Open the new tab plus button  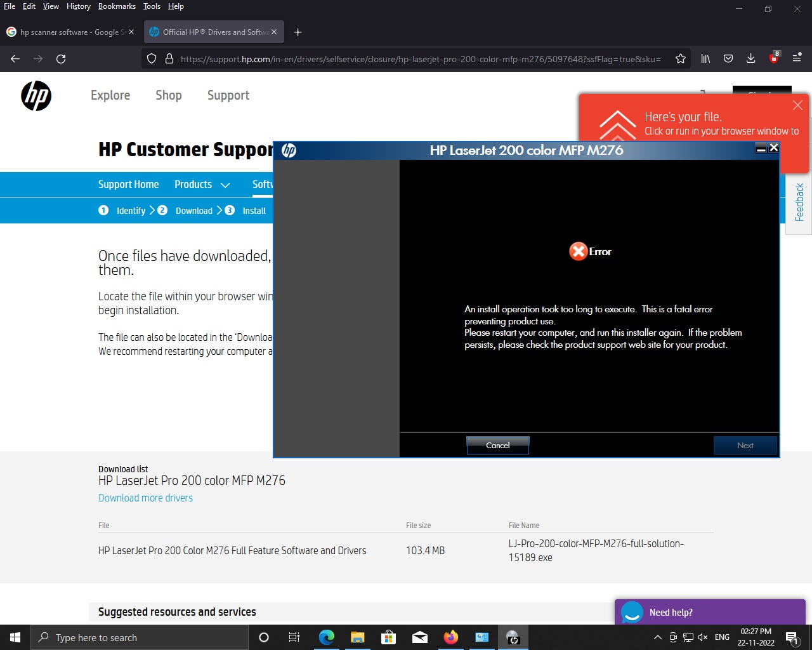coord(298,32)
